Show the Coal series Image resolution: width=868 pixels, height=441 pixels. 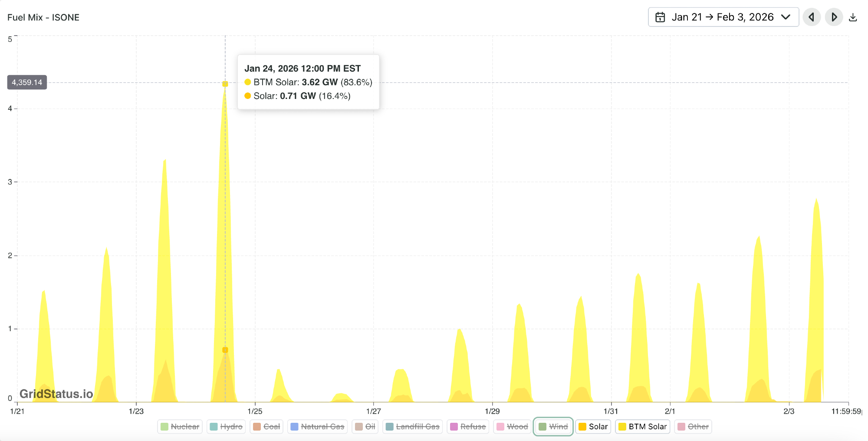(x=266, y=427)
